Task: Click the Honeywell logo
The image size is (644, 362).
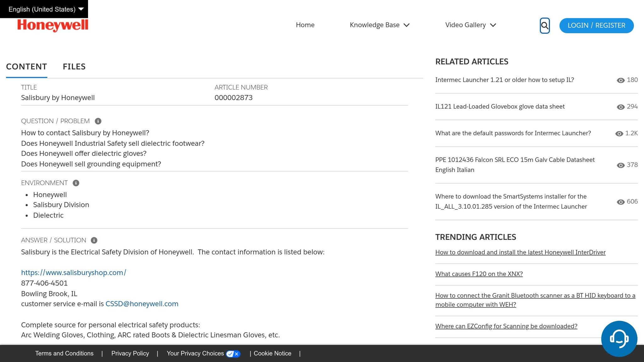Action: pos(53,25)
